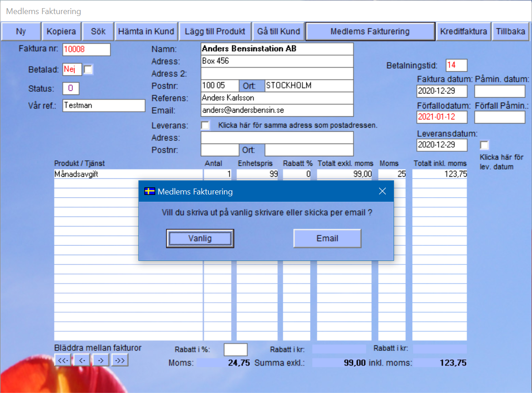This screenshot has width=532, height=393.
Task: Jump to last invoice with ->> button
Action: click(120, 360)
